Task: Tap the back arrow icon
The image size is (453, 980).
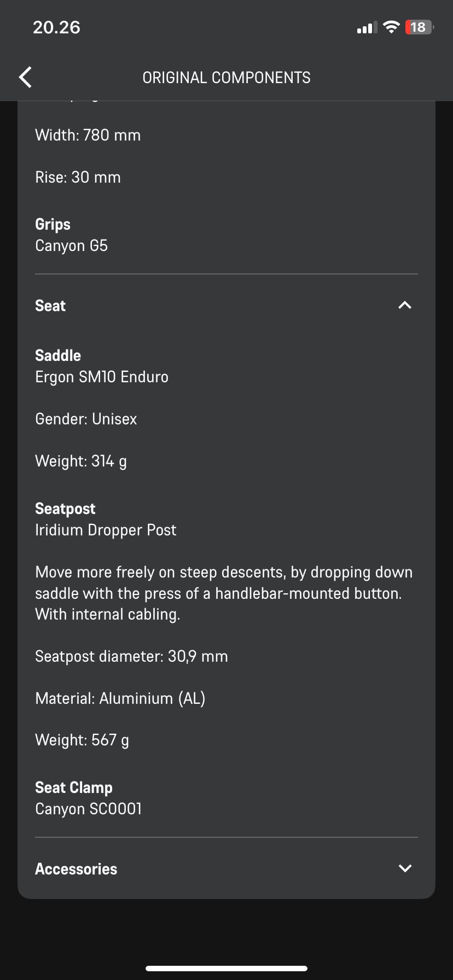Action: point(25,77)
